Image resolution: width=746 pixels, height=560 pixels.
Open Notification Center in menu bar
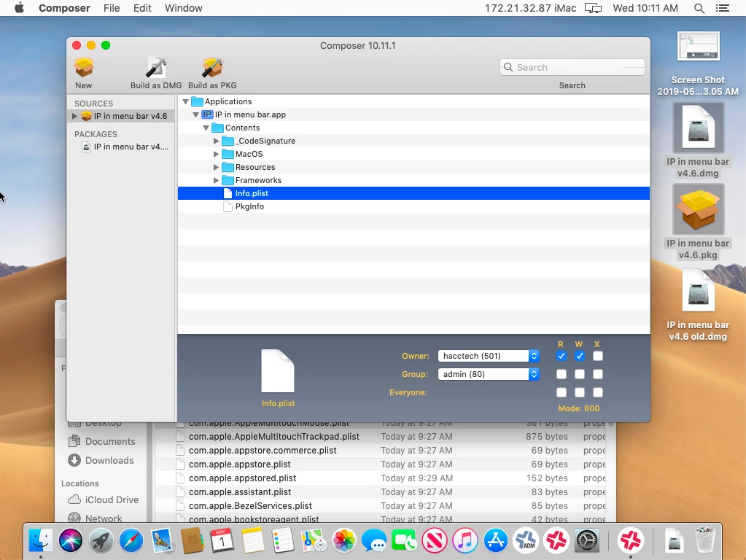723,8
